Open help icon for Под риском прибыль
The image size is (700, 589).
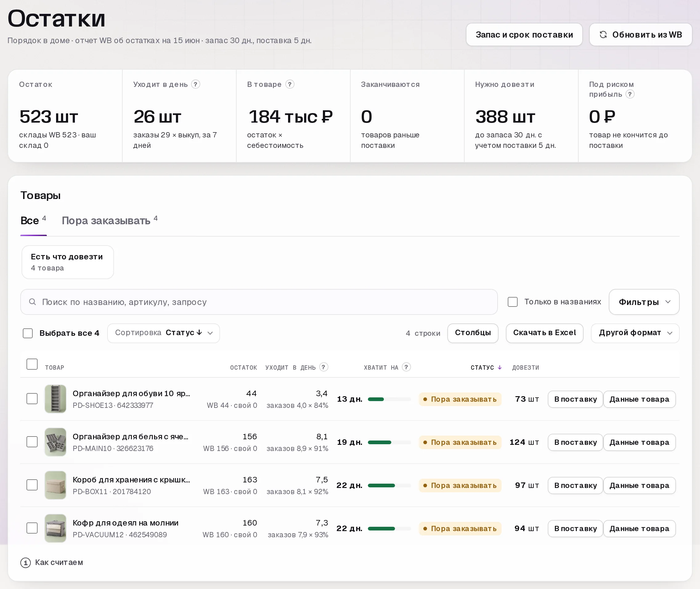click(x=629, y=94)
